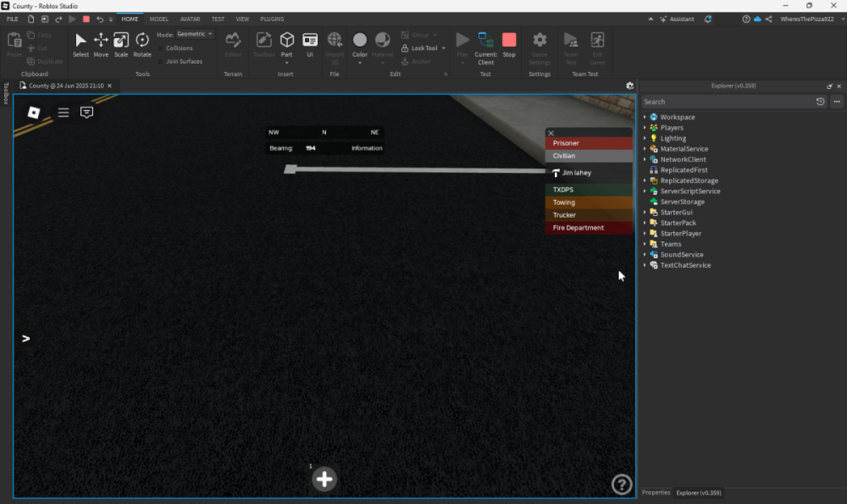Screen dimensions: 847x504
Task: Select the Select tool
Action: pos(80,44)
